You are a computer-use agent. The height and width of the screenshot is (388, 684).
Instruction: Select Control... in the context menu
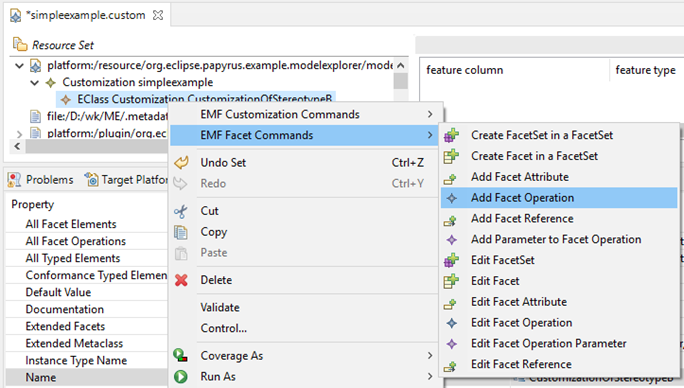click(304, 328)
